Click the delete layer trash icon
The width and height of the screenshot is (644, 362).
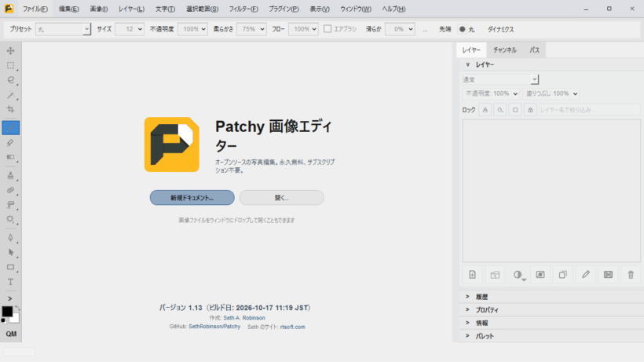point(631,275)
